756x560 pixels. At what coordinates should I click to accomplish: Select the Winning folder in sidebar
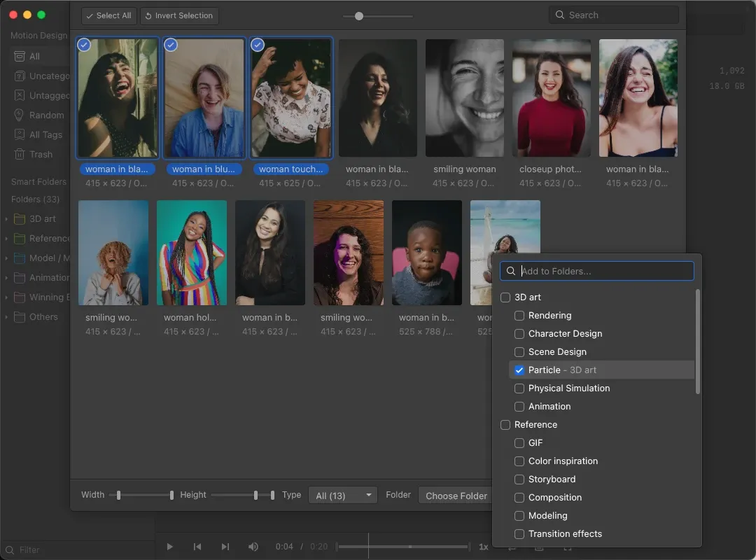pos(42,297)
